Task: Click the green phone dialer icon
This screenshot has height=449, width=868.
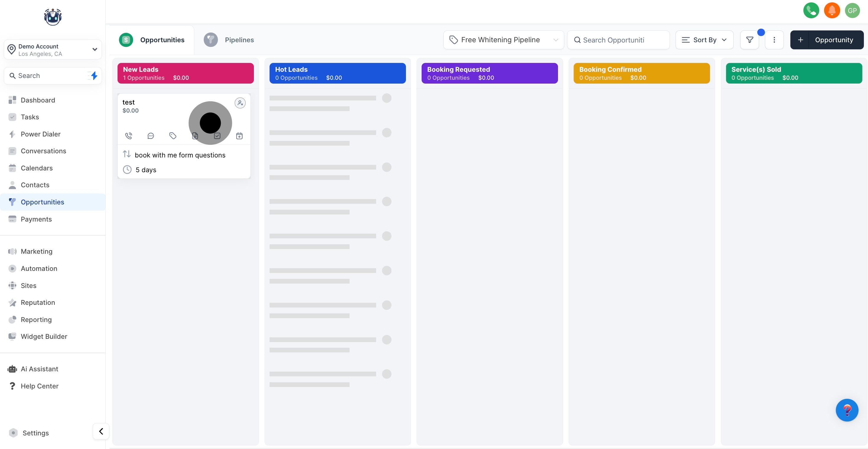Action: click(x=811, y=10)
